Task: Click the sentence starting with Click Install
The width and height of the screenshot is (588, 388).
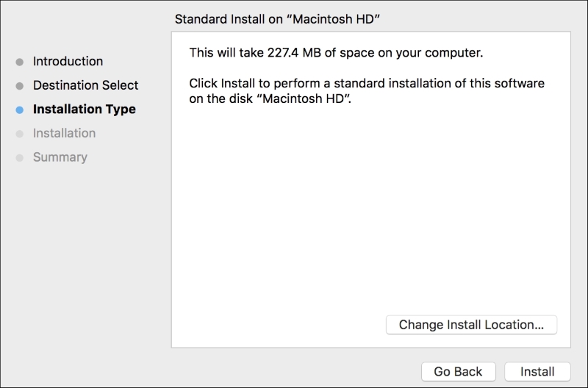Action: pos(367,84)
